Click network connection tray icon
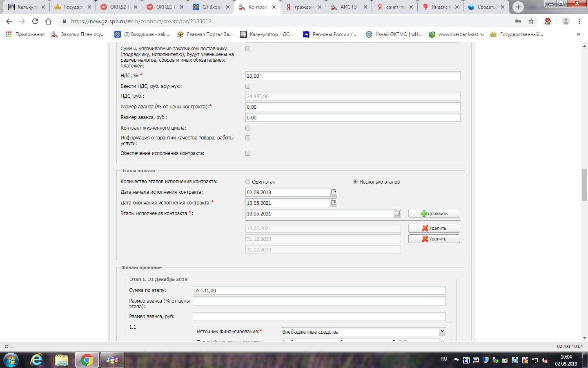 click(535, 360)
